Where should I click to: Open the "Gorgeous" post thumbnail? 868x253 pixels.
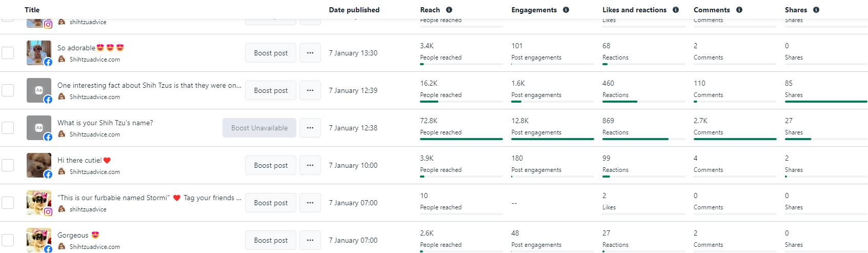click(39, 240)
